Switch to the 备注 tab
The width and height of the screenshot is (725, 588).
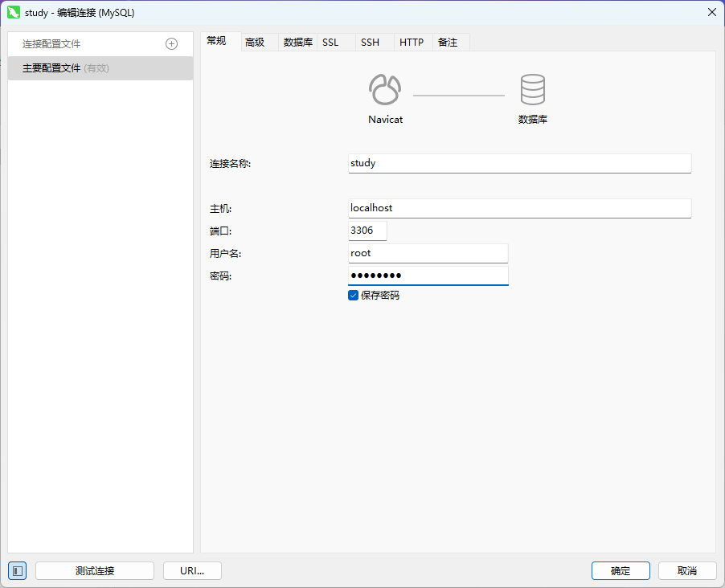pyautogui.click(x=448, y=43)
